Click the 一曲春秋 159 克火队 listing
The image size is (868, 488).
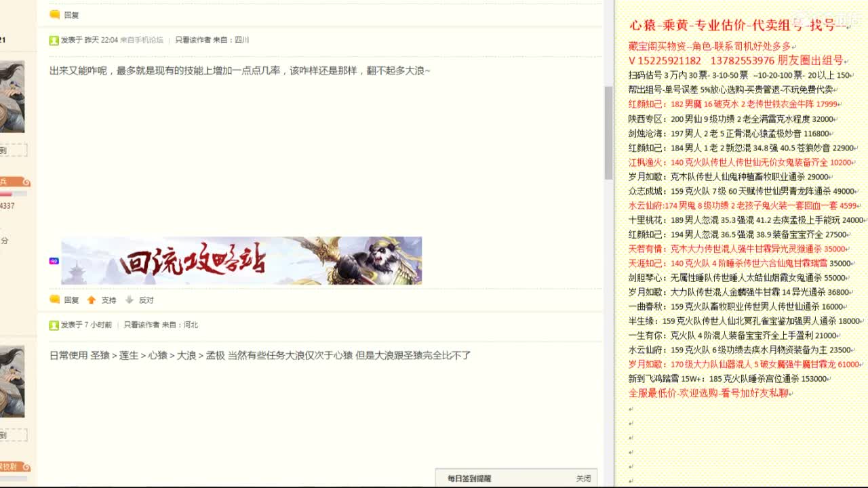point(736,306)
